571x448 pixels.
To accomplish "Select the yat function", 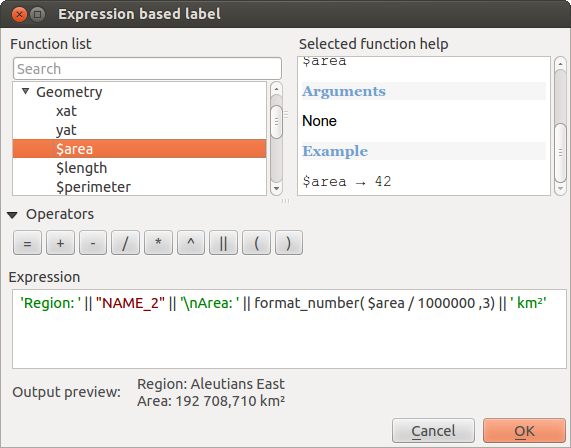I will point(66,130).
